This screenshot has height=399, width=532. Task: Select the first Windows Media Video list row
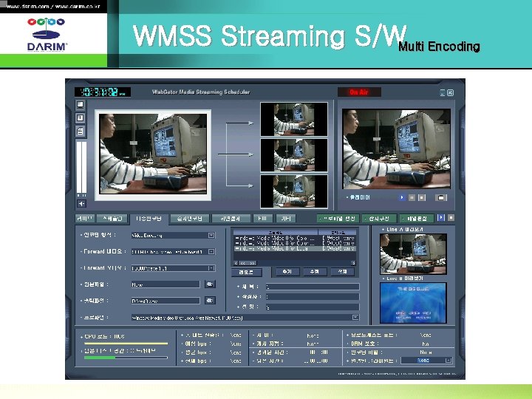pyautogui.click(x=295, y=239)
